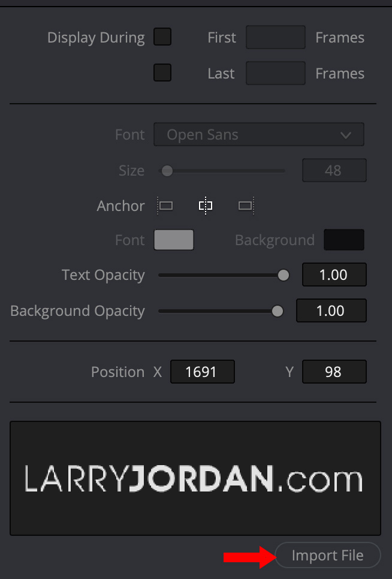Select the left anchor alignment icon

[165, 206]
